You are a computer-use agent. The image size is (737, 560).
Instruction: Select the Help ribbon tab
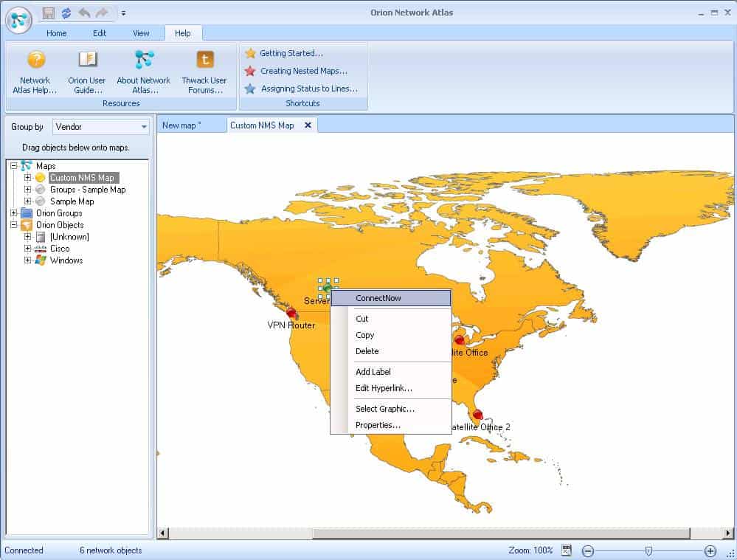click(x=183, y=33)
